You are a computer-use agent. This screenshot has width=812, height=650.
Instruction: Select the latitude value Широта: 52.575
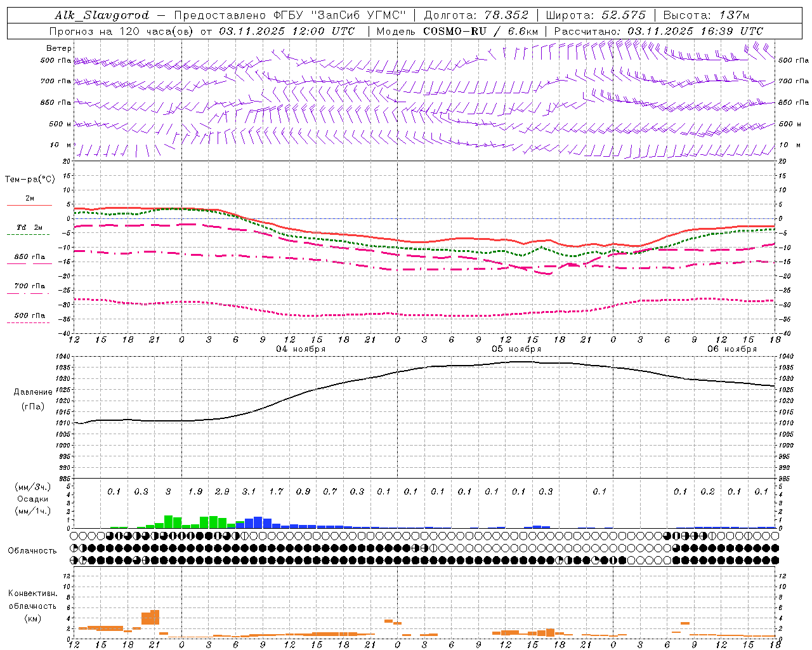[x=596, y=15]
